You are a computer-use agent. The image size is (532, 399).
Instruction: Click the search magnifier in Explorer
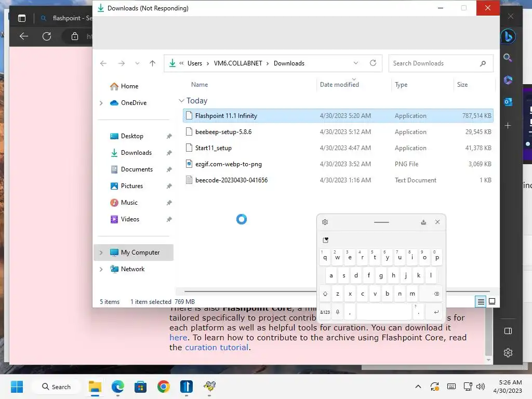click(483, 63)
